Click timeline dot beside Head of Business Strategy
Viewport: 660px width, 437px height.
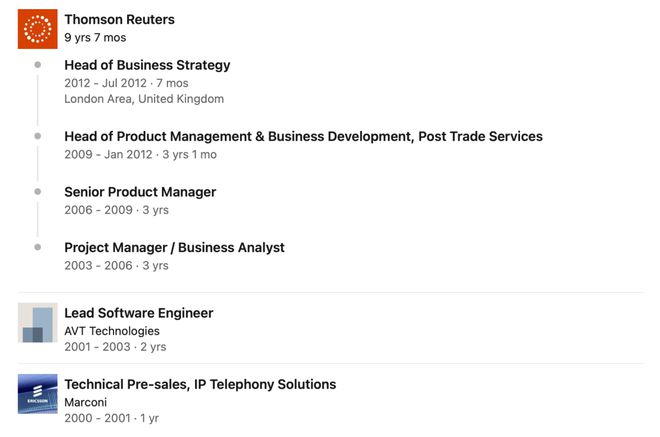[x=38, y=65]
